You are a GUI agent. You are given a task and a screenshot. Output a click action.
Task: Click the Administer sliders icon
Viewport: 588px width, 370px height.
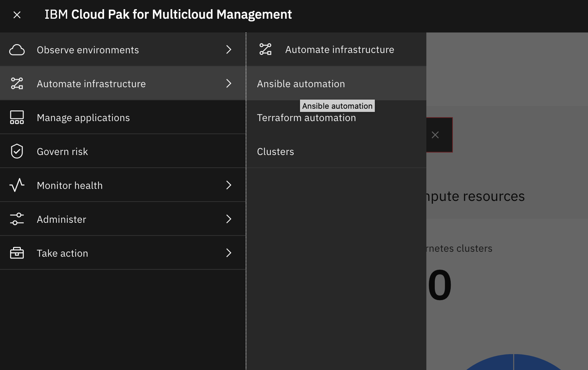(x=17, y=219)
